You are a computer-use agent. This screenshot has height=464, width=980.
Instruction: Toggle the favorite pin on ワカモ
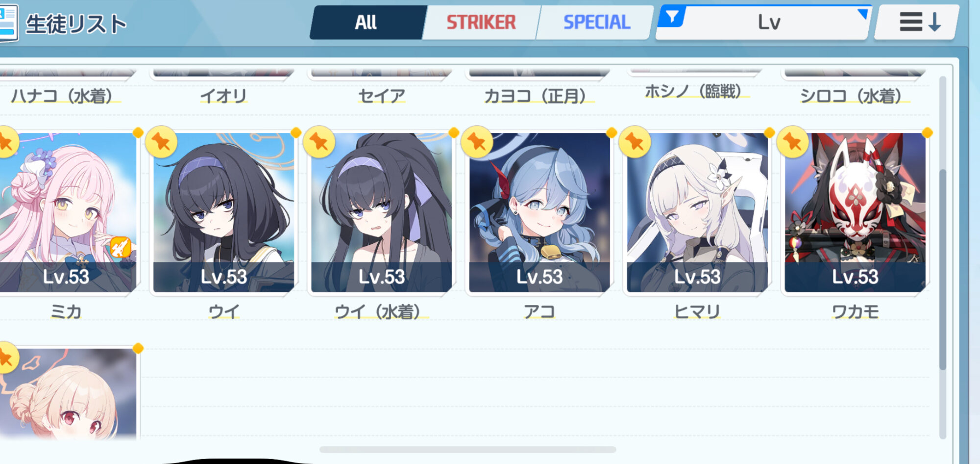click(792, 142)
